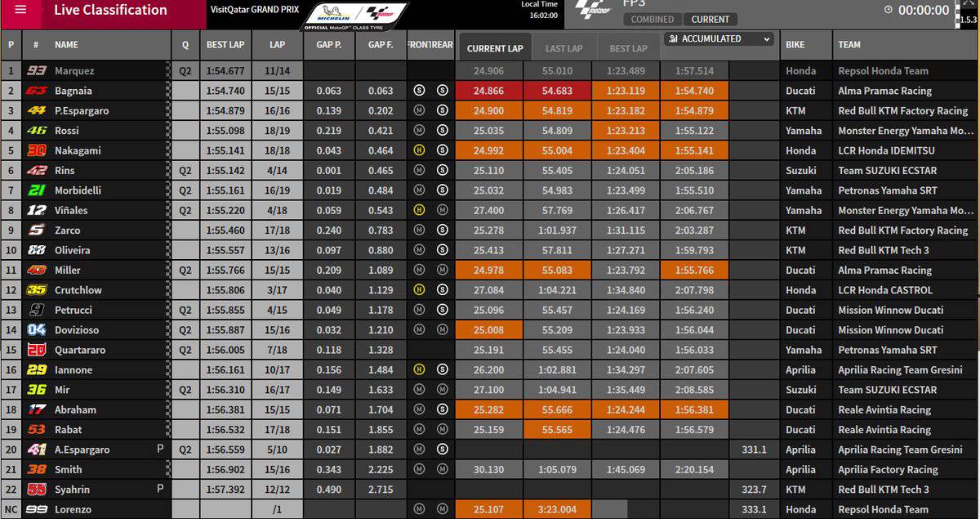The height and width of the screenshot is (519, 980).
Task: Click Lorenzo's number 99 badge
Action: [37, 509]
